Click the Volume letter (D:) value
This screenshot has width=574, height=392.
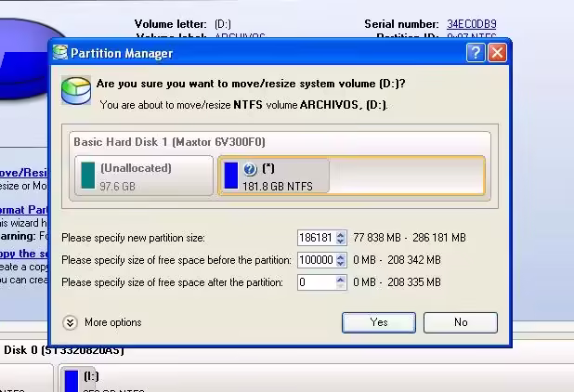pyautogui.click(x=223, y=24)
